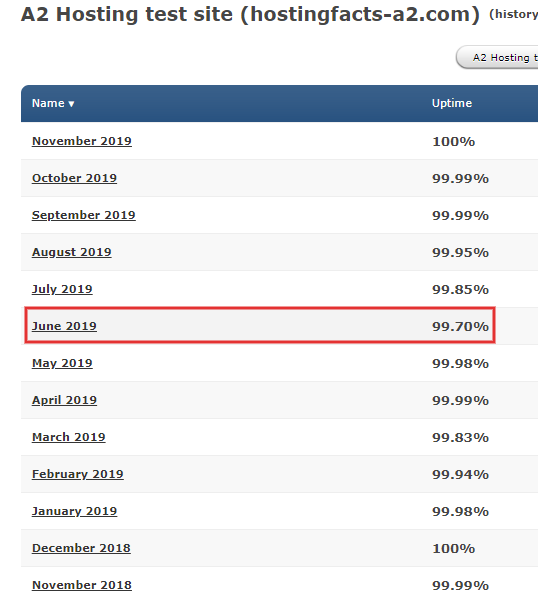Click the November 2018 link
The height and width of the screenshot is (603, 538).
tap(82, 585)
